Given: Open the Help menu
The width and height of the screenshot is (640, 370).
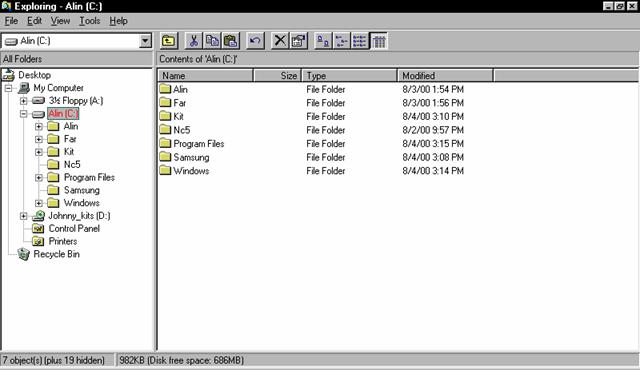Looking at the screenshot, I should pos(118,21).
